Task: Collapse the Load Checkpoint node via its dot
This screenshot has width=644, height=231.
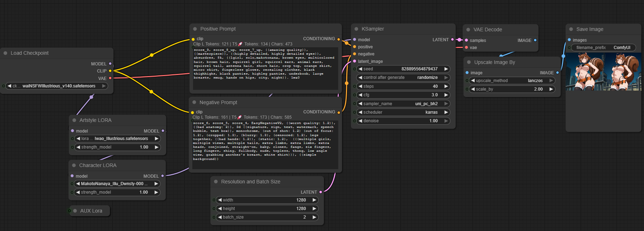Action: coord(5,53)
